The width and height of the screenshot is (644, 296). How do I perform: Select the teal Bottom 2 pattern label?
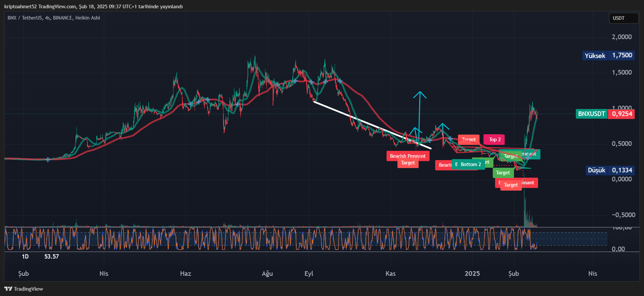[471, 164]
